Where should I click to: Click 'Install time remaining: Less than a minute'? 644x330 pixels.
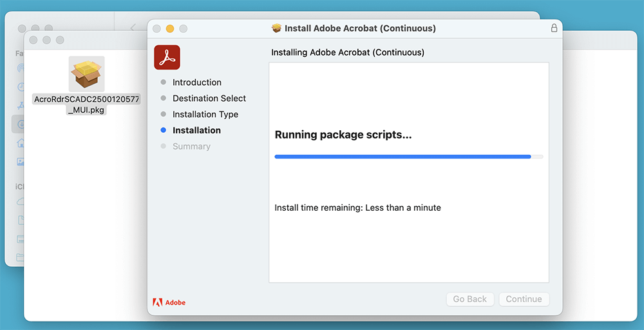tap(357, 208)
